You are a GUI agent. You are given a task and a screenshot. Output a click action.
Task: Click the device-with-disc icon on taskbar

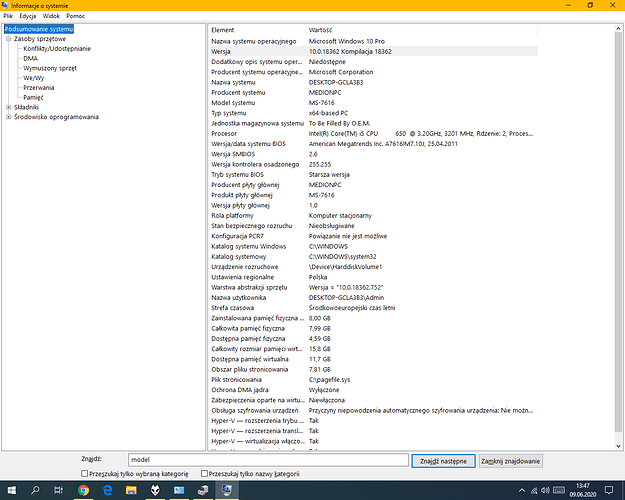coord(203,490)
